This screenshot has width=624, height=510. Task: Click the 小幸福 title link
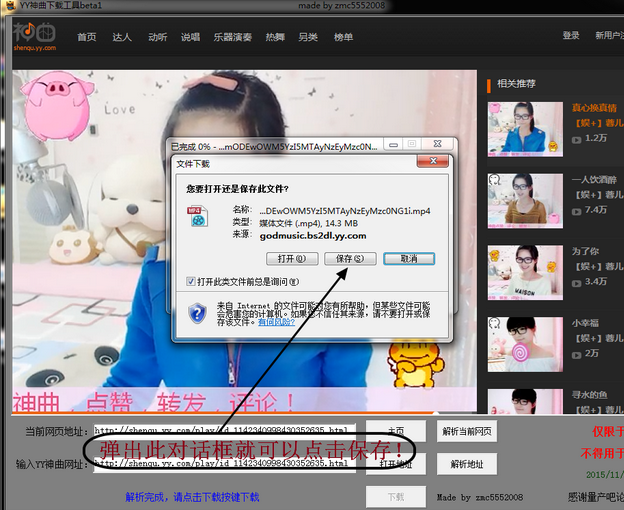pos(585,323)
